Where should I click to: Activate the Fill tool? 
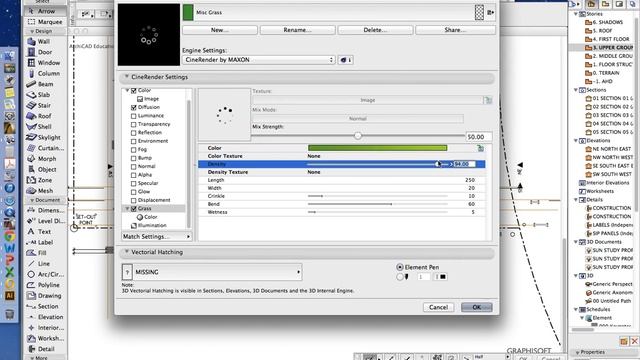[42, 253]
